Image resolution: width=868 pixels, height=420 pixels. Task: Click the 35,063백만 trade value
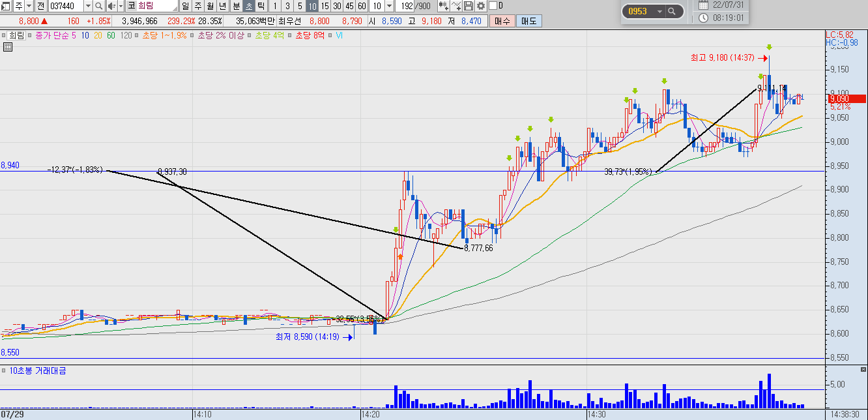pyautogui.click(x=255, y=21)
